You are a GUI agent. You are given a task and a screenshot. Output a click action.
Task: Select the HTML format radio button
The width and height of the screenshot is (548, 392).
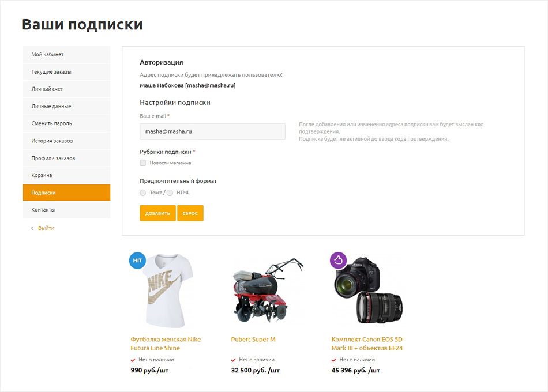tap(170, 193)
